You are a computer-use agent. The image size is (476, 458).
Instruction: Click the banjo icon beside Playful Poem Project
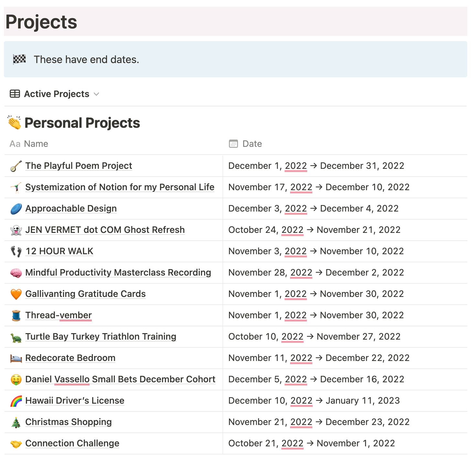(x=16, y=166)
